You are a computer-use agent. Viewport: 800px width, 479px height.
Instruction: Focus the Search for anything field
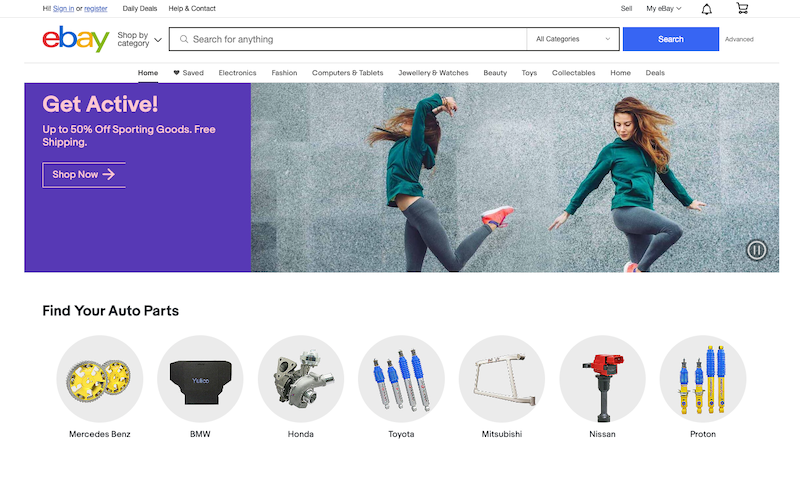(348, 39)
